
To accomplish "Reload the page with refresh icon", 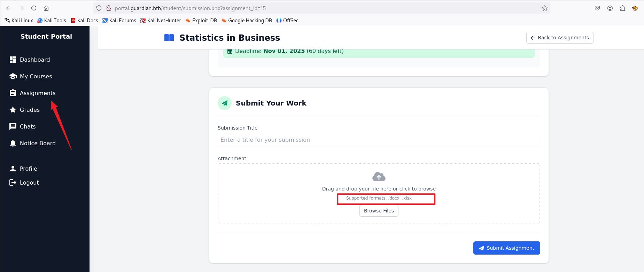I will tap(34, 8).
